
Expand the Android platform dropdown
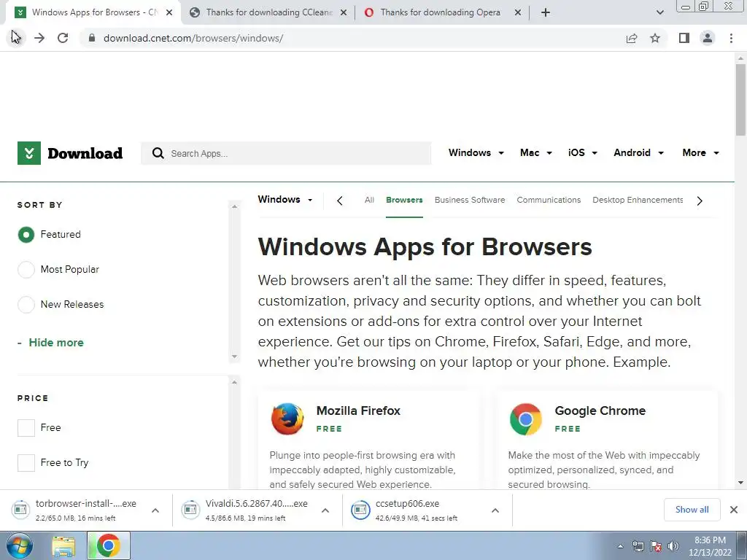(x=638, y=153)
